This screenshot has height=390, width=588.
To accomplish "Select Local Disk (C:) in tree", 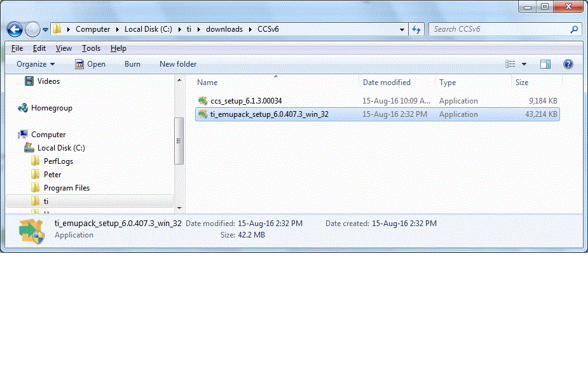I will click(x=61, y=148).
